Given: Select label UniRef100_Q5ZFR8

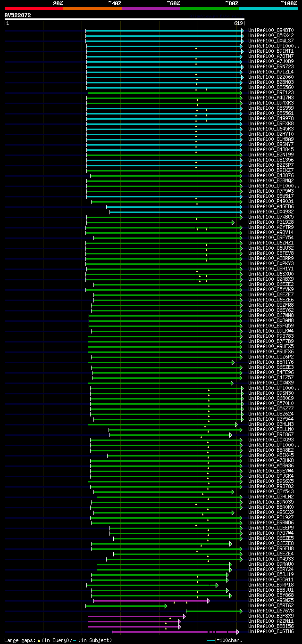Looking at the screenshot, I should (271, 305).
